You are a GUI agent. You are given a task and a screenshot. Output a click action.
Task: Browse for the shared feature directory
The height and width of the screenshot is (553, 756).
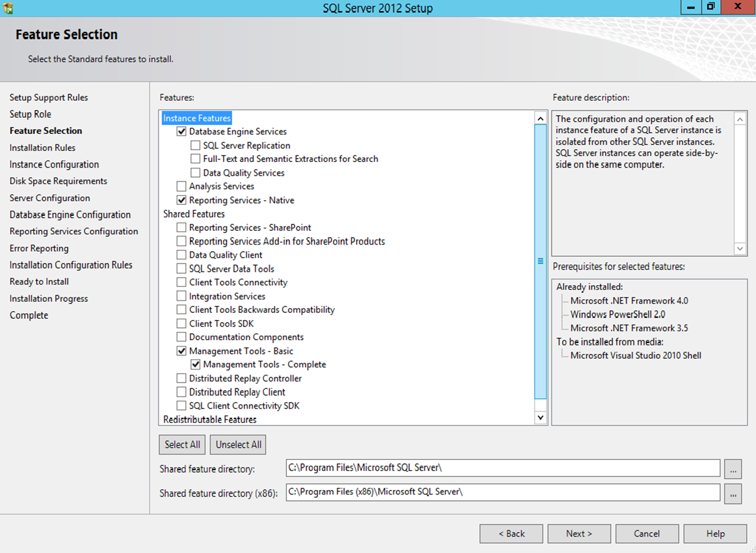732,468
